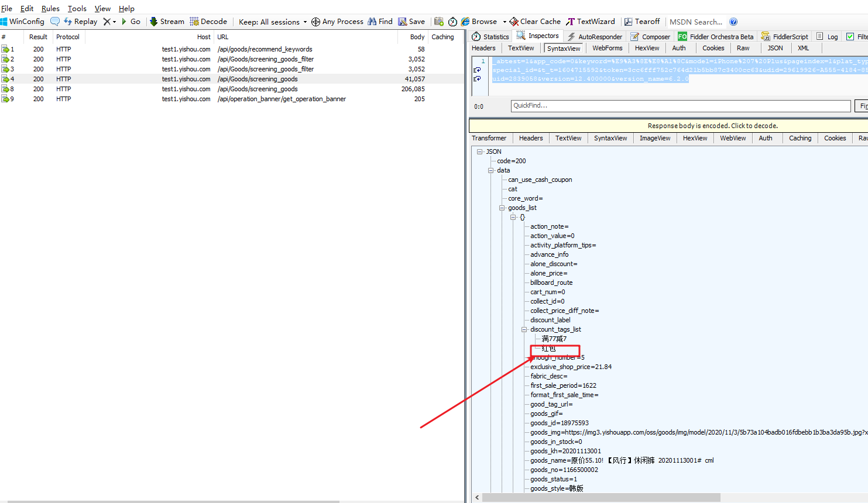
Task: Open the View menu
Action: pyautogui.click(x=102, y=8)
